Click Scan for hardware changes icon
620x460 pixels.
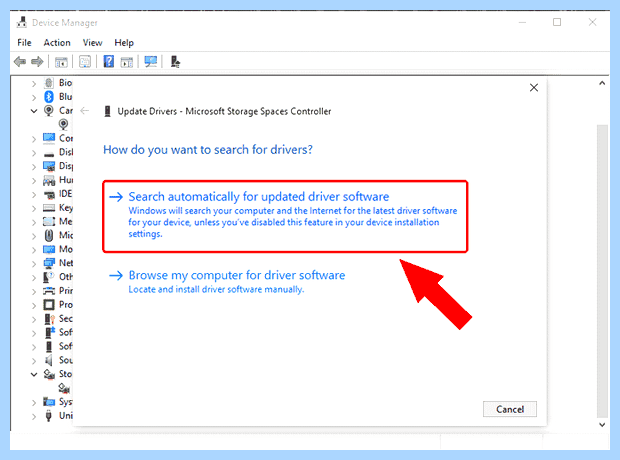(x=151, y=62)
